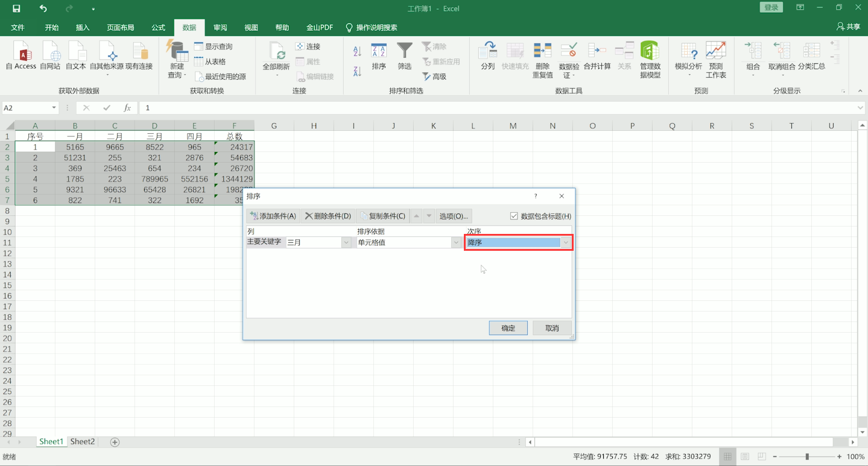
Task: Click 分类汇总 subtotal icon
Action: click(811, 57)
